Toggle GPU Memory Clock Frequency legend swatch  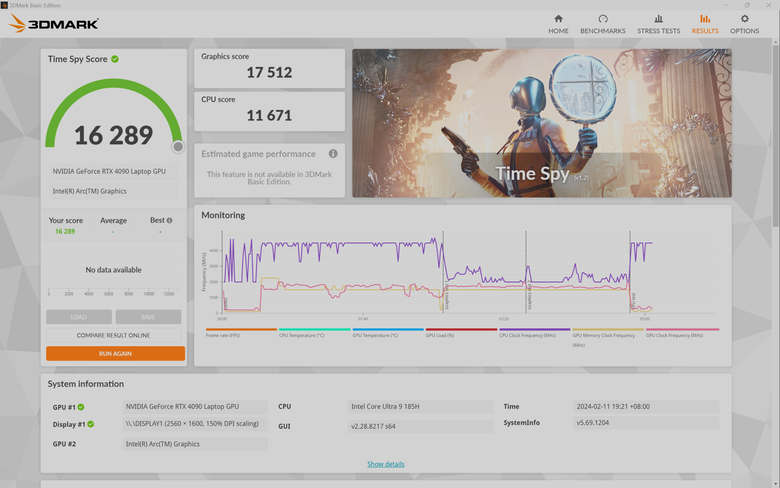[x=608, y=329]
